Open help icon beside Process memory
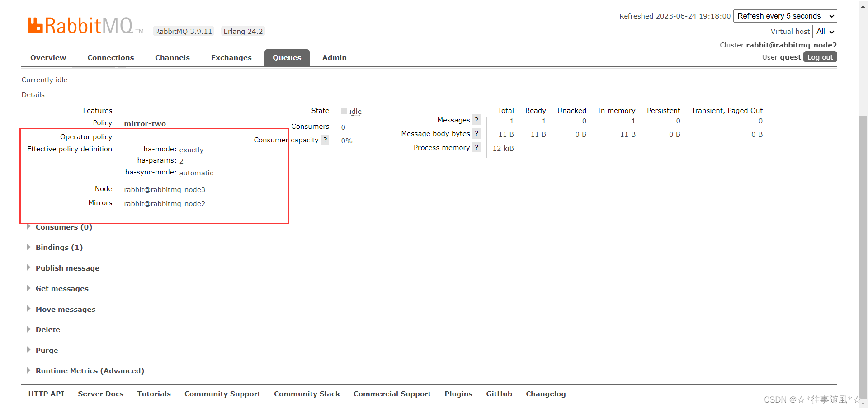Screen dimensions: 868x408 pos(476,147)
